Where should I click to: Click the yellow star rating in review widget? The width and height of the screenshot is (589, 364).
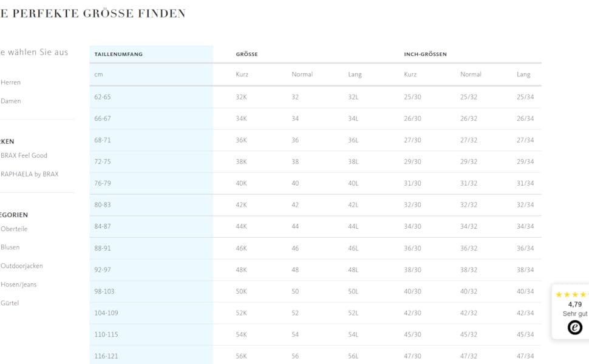coord(572,295)
